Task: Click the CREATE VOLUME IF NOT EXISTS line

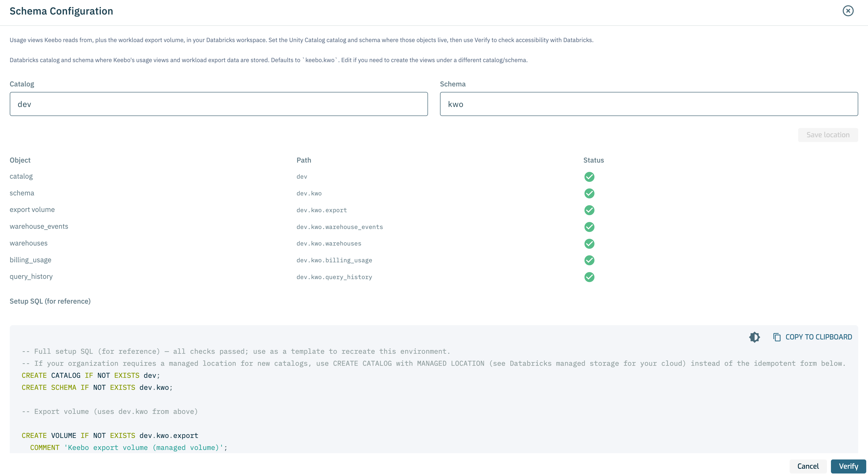Action: [x=110, y=436]
